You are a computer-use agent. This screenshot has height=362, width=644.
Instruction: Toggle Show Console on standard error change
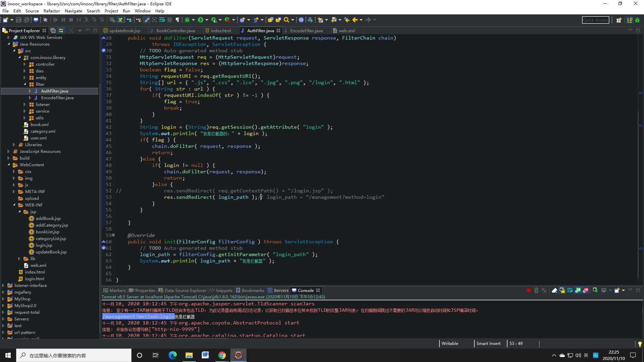pos(586,291)
